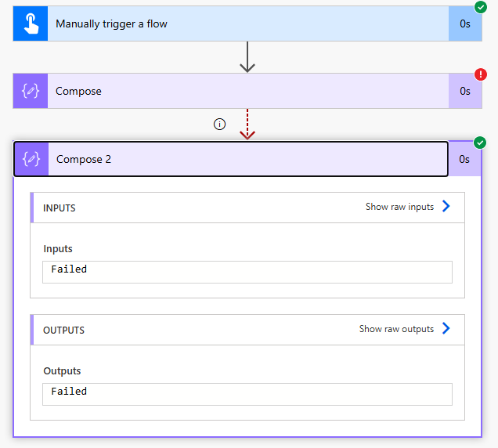The image size is (498, 448).
Task: Click the 0s duration badge on trigger
Action: tap(465, 24)
